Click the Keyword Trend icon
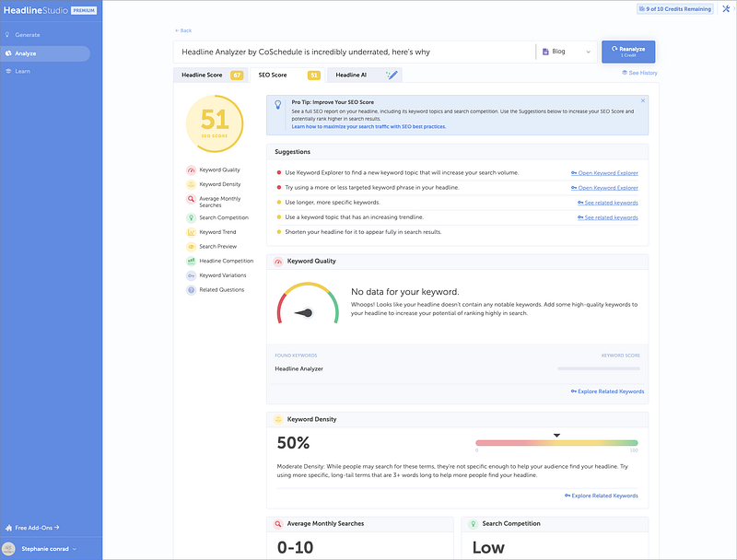 tap(191, 232)
